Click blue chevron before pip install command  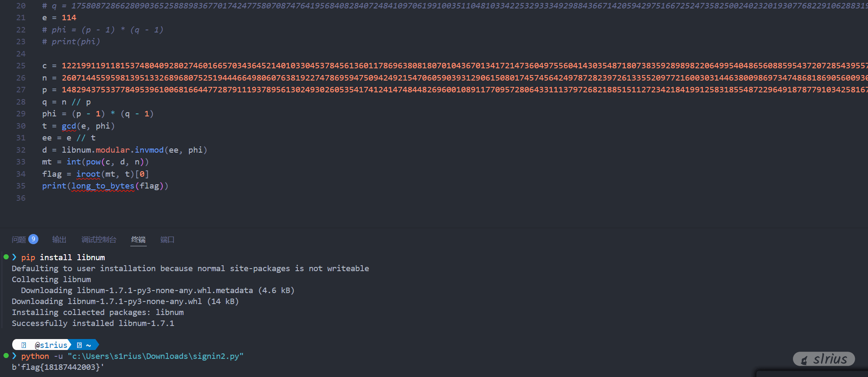(x=14, y=257)
